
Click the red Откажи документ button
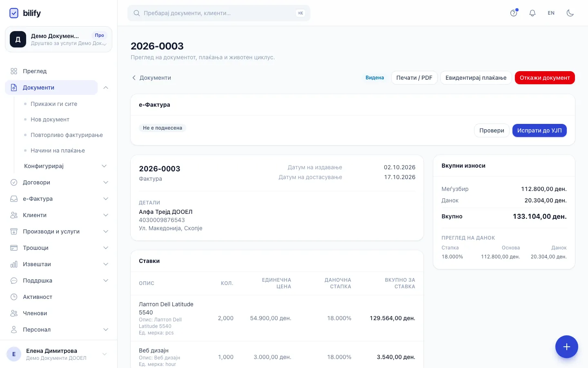pyautogui.click(x=545, y=78)
